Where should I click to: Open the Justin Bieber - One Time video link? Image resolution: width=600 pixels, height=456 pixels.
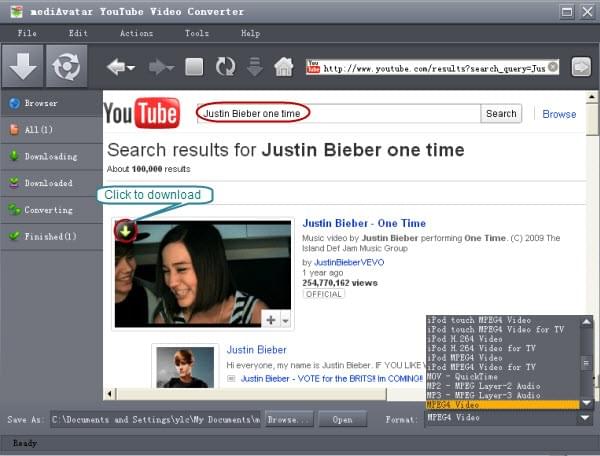point(364,223)
